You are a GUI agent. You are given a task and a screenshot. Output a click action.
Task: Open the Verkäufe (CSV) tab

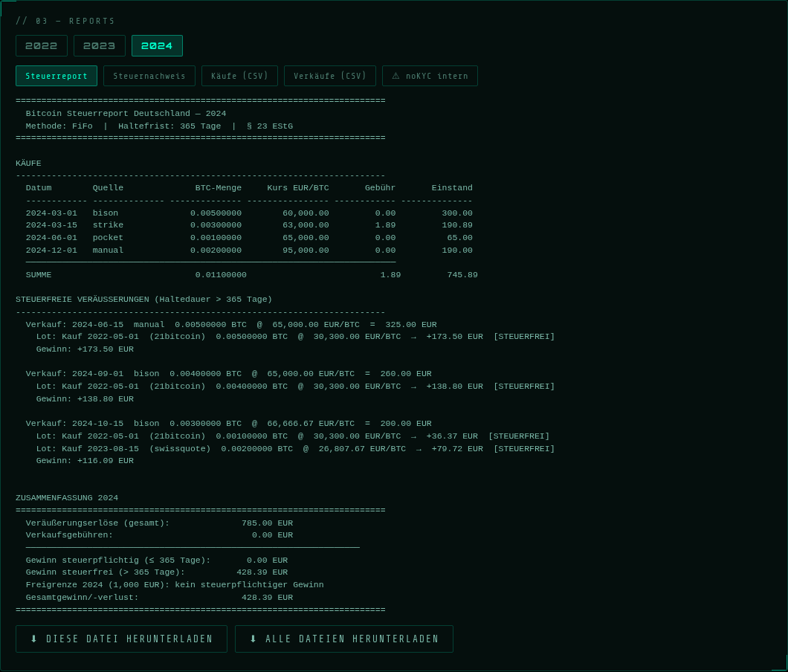click(329, 76)
